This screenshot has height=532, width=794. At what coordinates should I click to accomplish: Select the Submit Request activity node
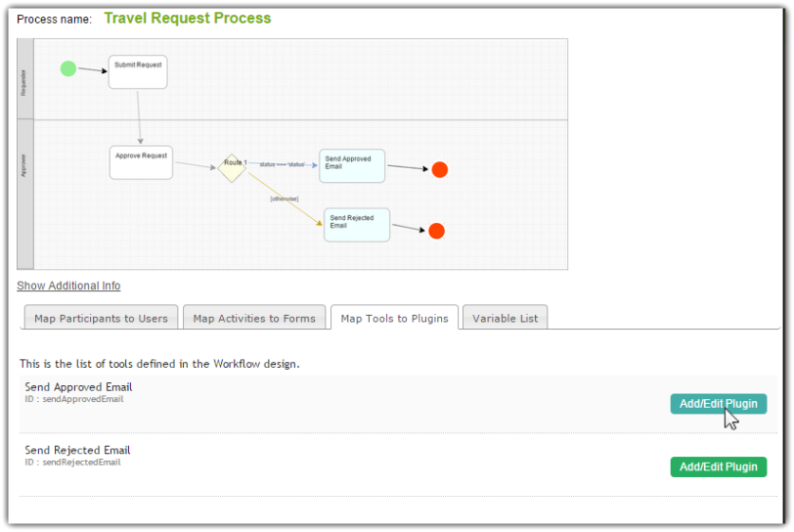click(x=138, y=71)
